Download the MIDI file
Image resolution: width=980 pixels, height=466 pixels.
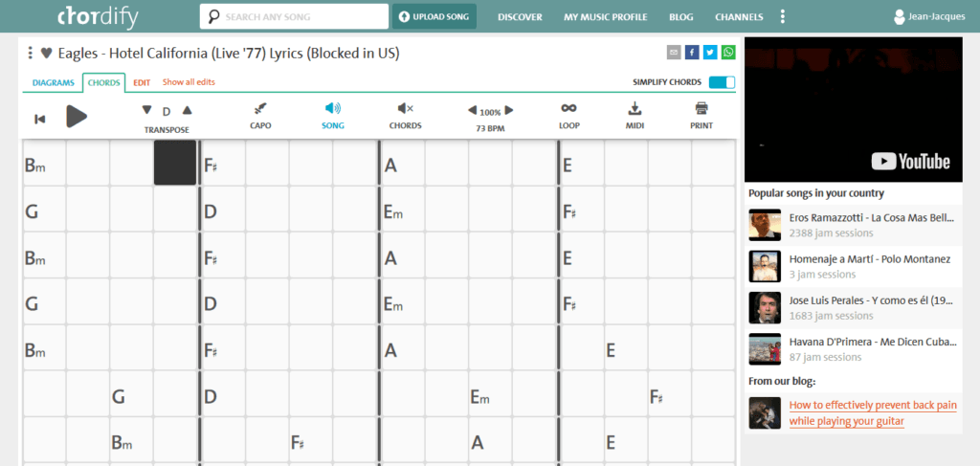635,117
